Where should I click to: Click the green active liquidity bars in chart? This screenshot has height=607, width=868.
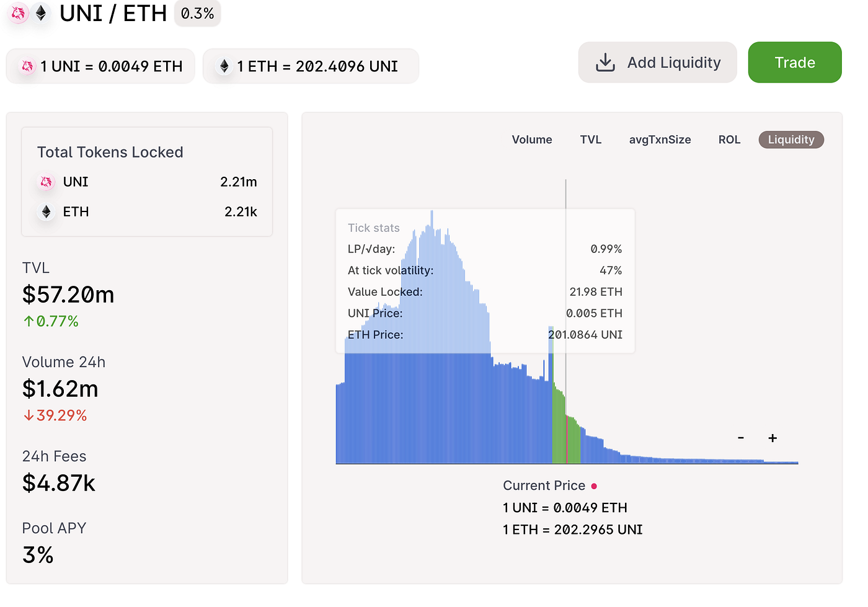pyautogui.click(x=565, y=428)
